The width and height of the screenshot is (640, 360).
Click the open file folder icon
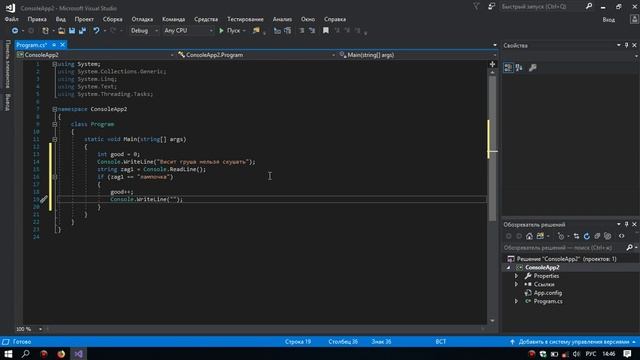(61, 31)
